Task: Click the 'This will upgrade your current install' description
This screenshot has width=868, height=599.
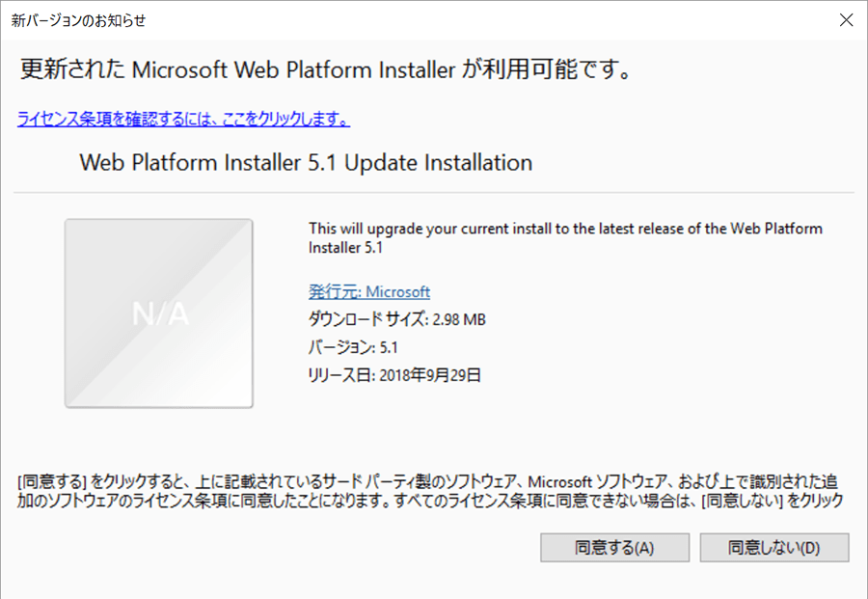Action: tap(565, 229)
